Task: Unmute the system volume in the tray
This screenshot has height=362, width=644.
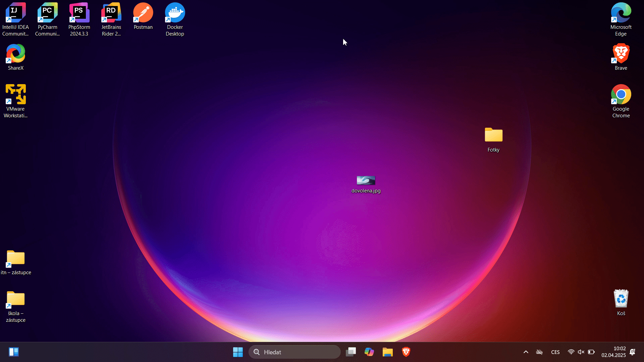Action: click(581, 352)
